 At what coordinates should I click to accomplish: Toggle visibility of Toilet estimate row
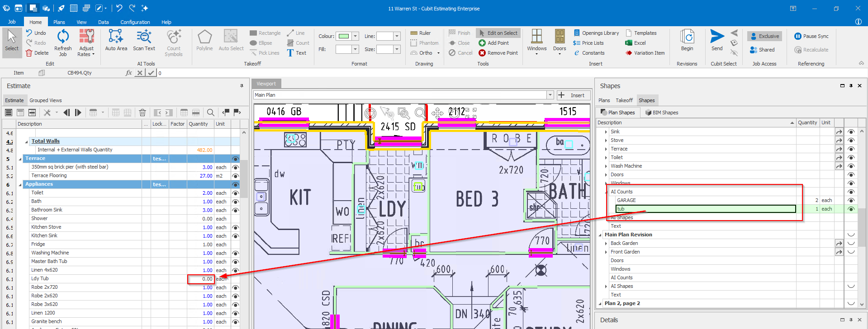[235, 193]
